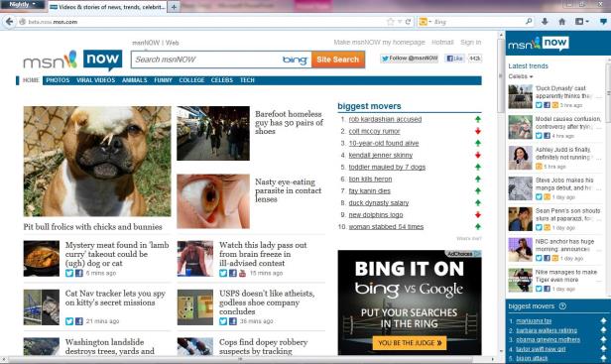The height and width of the screenshot is (364, 611).
Task: Open the search engine selector dropdown
Action: point(426,22)
